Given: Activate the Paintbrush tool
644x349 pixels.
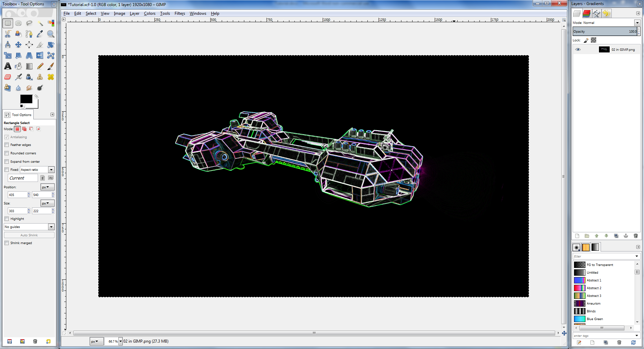Looking at the screenshot, I should click(50, 66).
